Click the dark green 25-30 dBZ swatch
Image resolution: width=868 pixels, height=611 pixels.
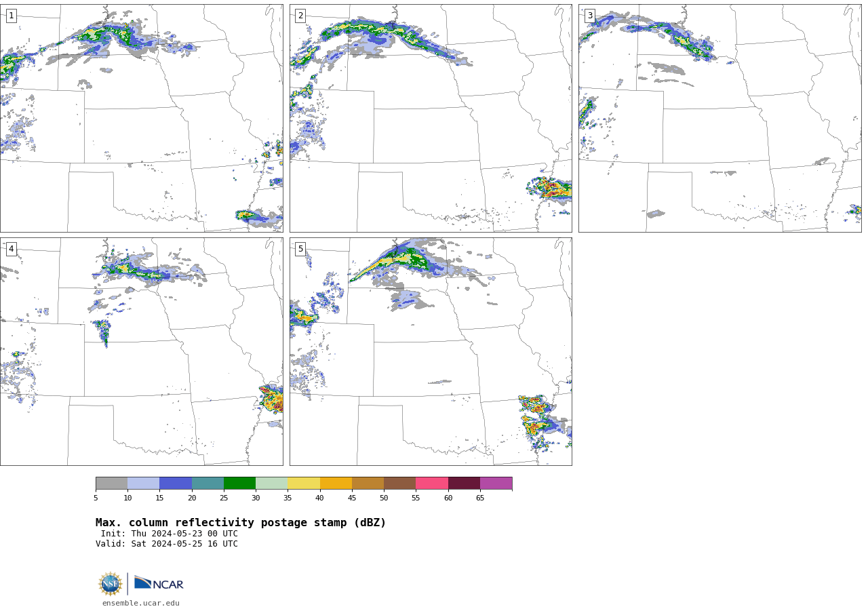point(240,483)
